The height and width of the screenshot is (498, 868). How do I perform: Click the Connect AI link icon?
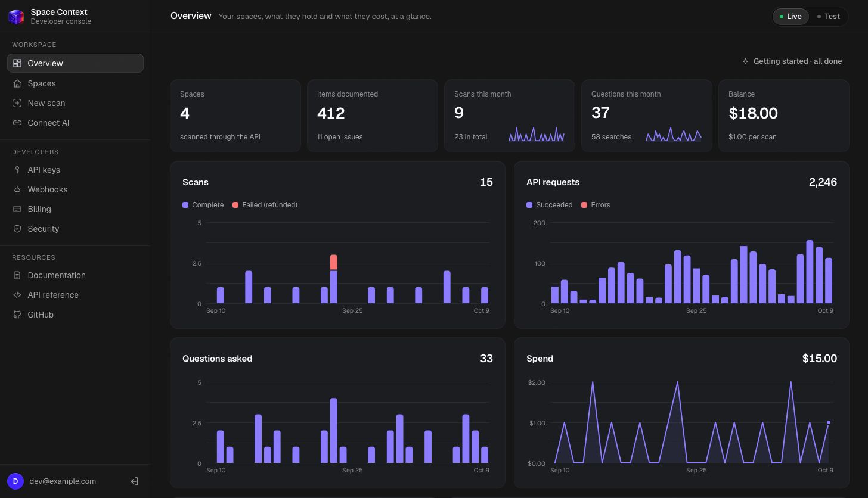click(x=17, y=123)
